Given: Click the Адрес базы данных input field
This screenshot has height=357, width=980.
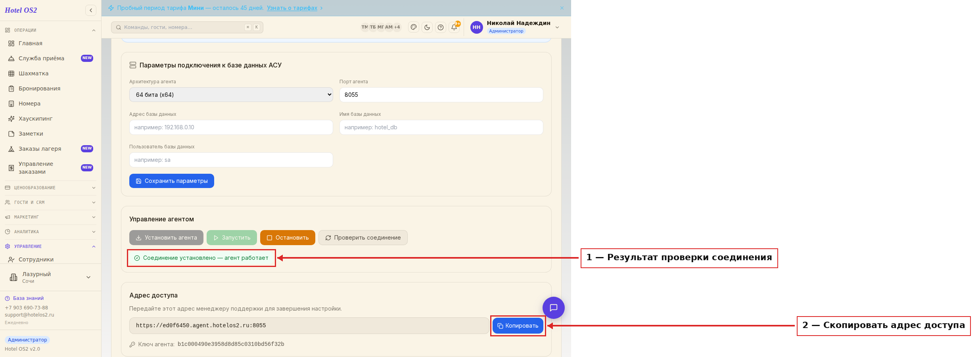Looking at the screenshot, I should pyautogui.click(x=231, y=127).
